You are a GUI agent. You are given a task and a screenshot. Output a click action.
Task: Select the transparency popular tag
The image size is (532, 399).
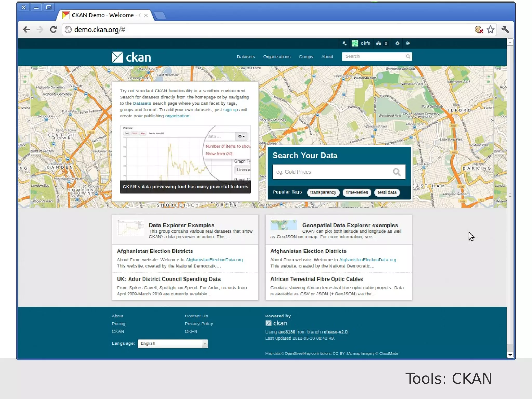click(x=323, y=192)
